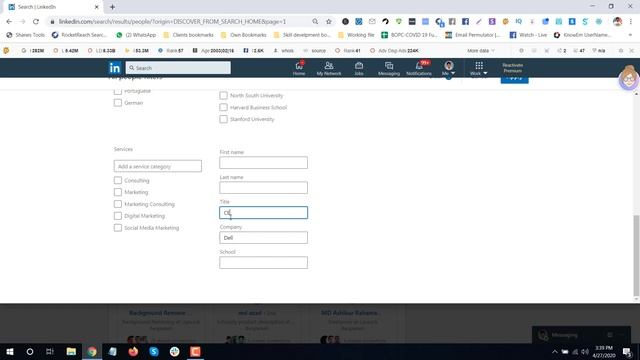Show hidden system tray icons
The height and width of the screenshot is (360, 640).
tap(554, 351)
